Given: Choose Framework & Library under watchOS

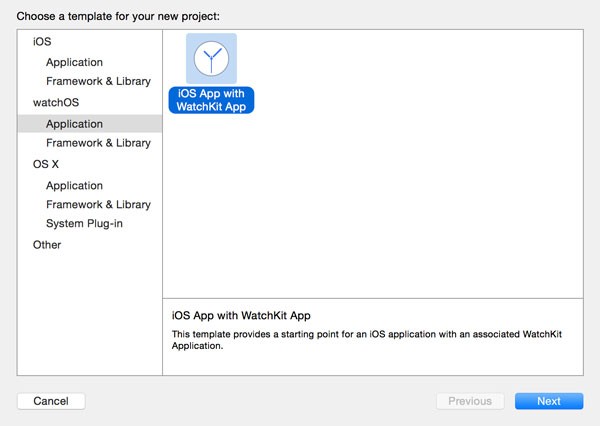Looking at the screenshot, I should [x=98, y=143].
